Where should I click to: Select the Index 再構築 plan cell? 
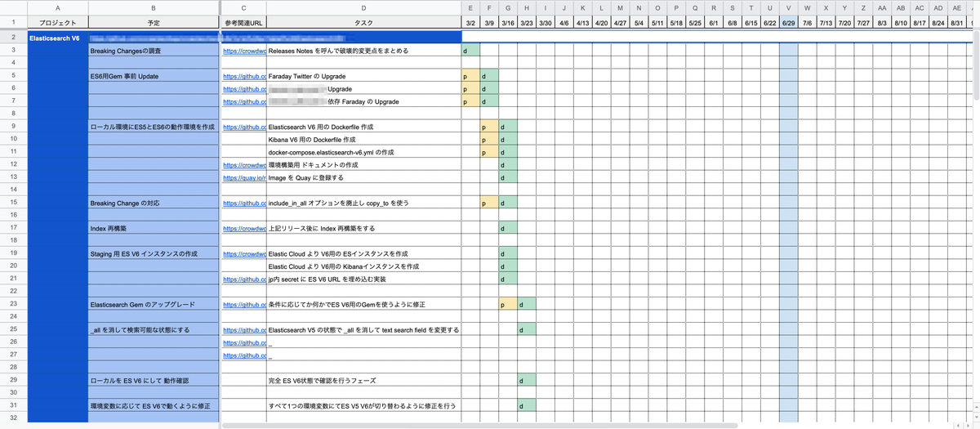pyautogui.click(x=154, y=228)
